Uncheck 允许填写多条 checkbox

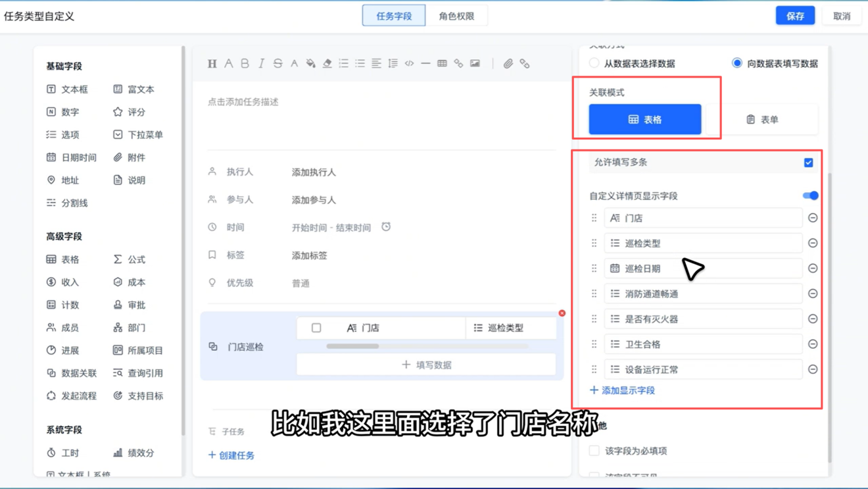point(808,163)
